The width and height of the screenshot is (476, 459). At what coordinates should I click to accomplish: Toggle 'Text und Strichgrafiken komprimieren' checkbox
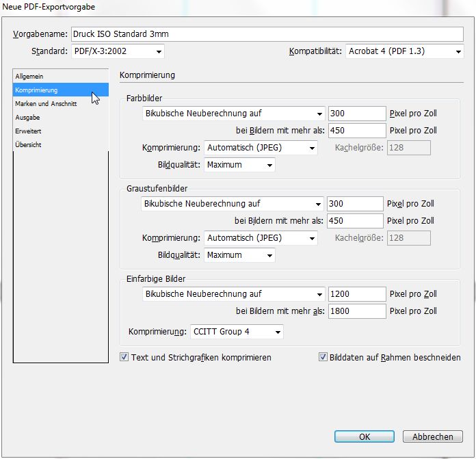[x=124, y=357]
